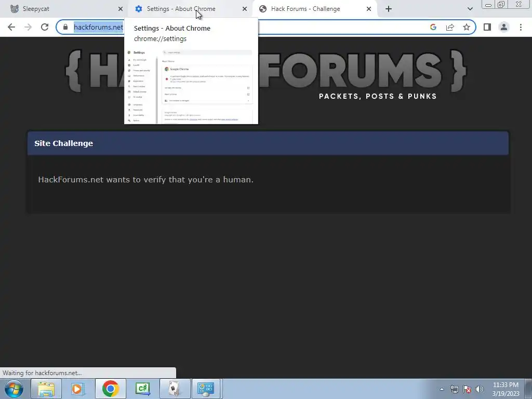Image resolution: width=532 pixels, height=399 pixels.
Task: Go back to the previous page
Action: tap(11, 27)
